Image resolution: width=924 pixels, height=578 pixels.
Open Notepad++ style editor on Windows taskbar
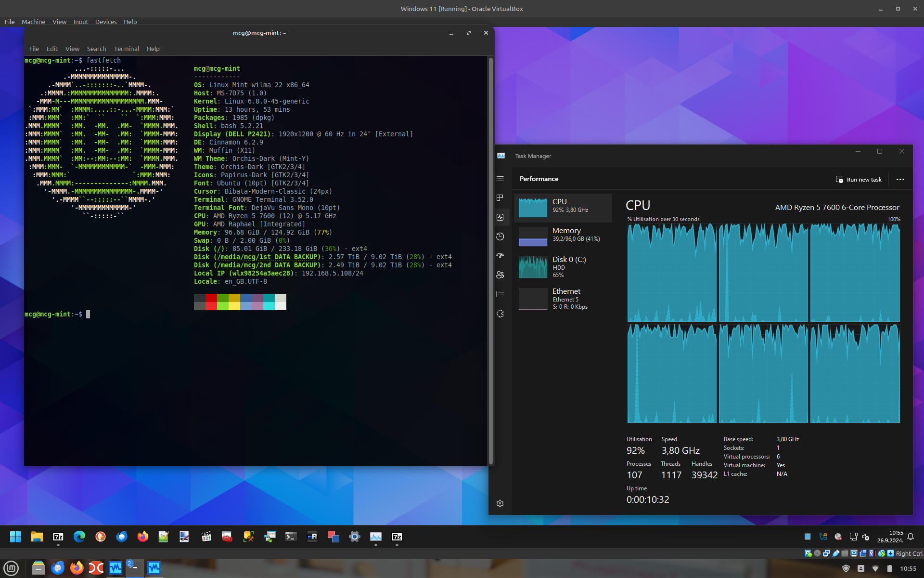(x=164, y=537)
